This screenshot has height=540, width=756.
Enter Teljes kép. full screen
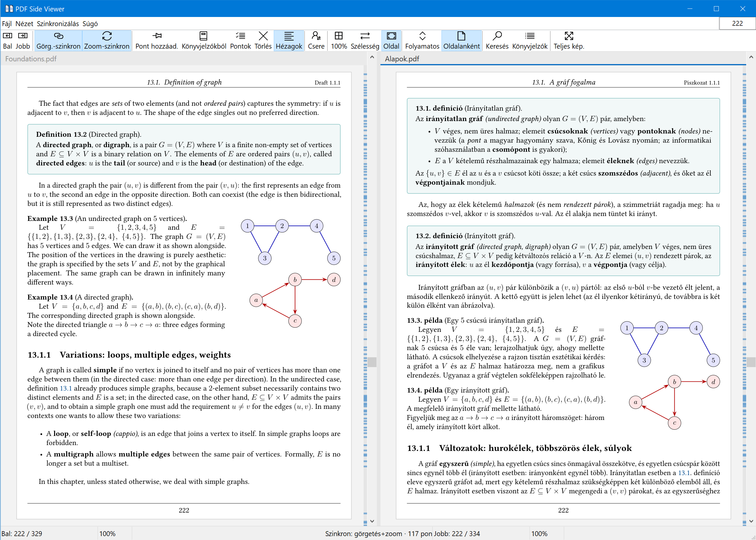tap(568, 40)
